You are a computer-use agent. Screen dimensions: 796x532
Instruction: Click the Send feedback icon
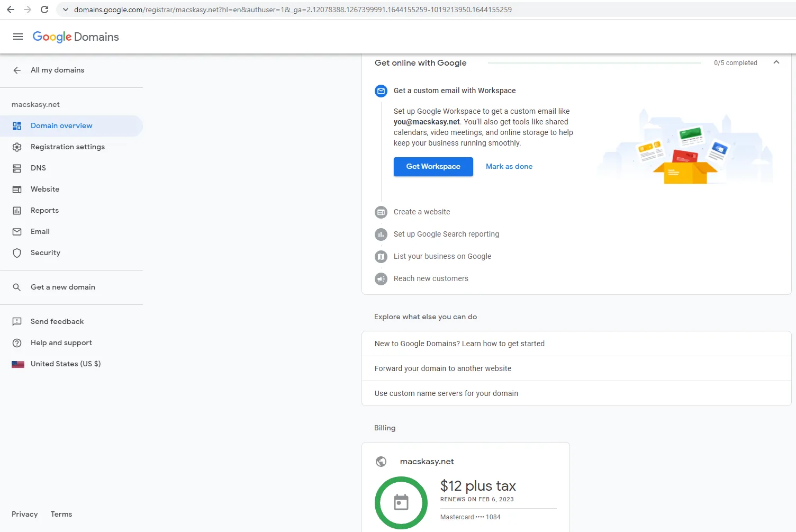click(17, 321)
